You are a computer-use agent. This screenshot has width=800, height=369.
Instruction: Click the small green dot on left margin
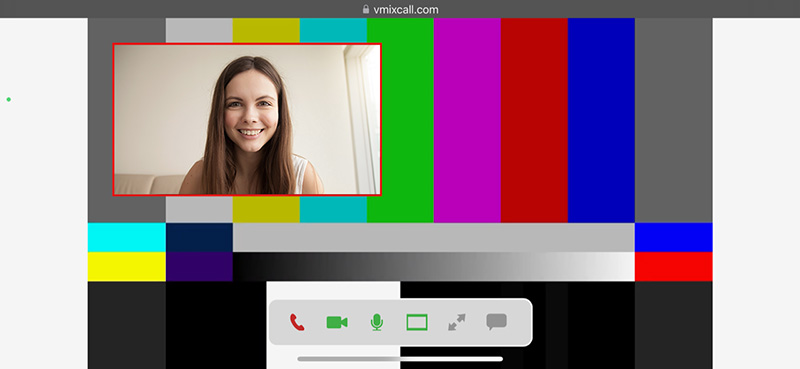pyautogui.click(x=9, y=100)
